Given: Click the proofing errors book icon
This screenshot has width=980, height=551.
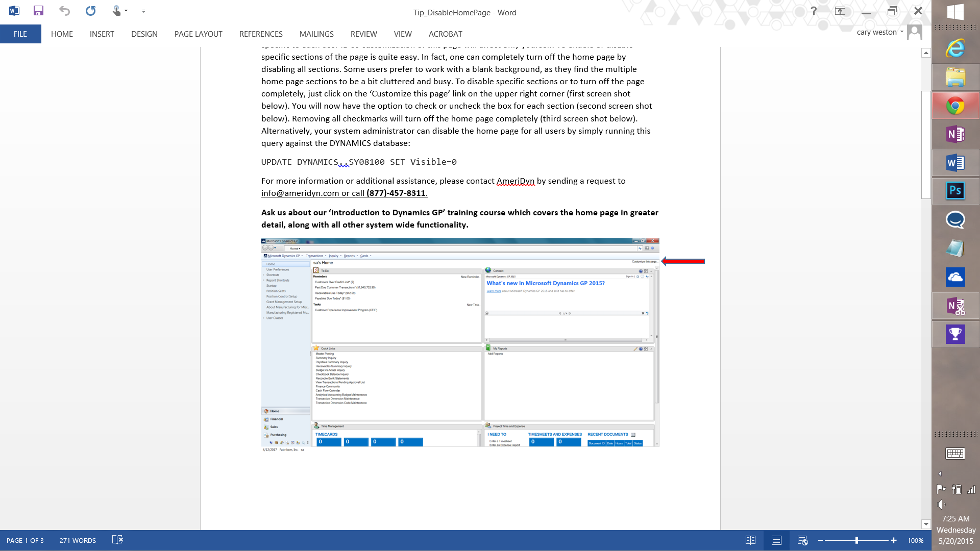Looking at the screenshot, I should [x=117, y=540].
